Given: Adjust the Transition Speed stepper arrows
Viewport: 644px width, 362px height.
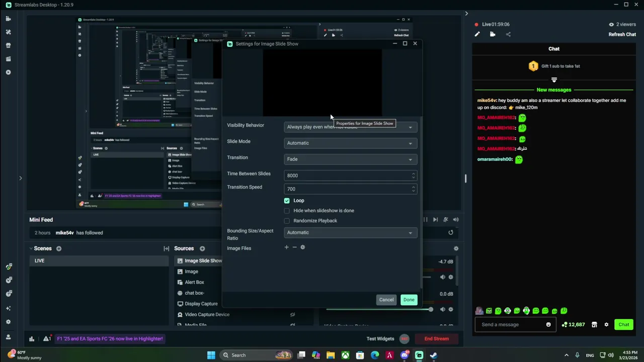Looking at the screenshot, I should [414, 189].
